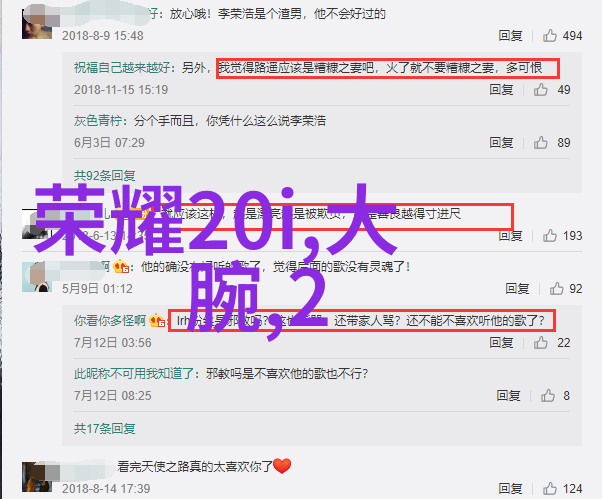Like the comment with 124 likes

tap(549, 489)
